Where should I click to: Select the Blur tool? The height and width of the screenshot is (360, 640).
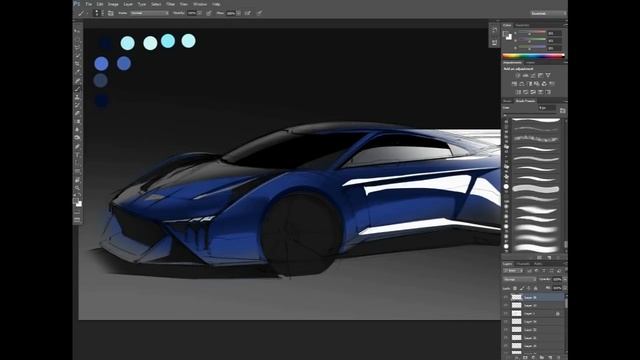tap(77, 129)
